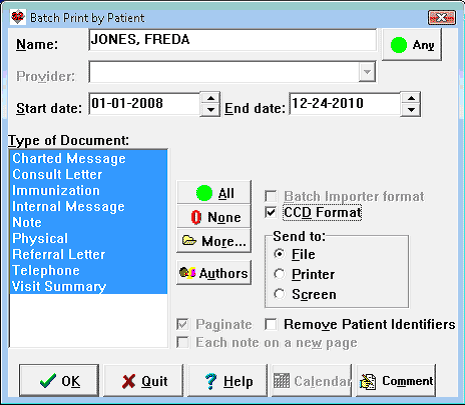The image size is (465, 405).
Task: Choose Screen as send destination
Action: [x=279, y=294]
